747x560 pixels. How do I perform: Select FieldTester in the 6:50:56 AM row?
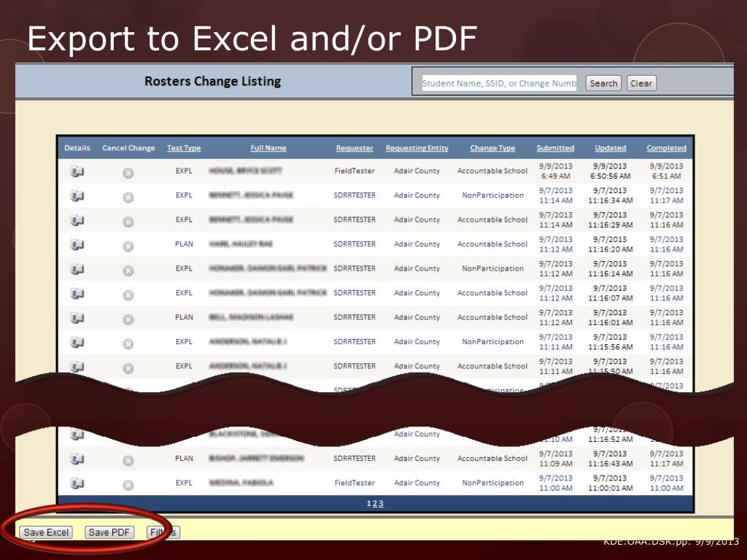(x=355, y=171)
